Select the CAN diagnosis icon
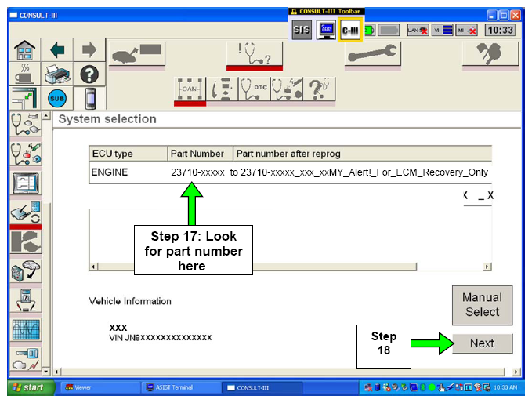Screen dimensions: 532x403 (x=190, y=90)
